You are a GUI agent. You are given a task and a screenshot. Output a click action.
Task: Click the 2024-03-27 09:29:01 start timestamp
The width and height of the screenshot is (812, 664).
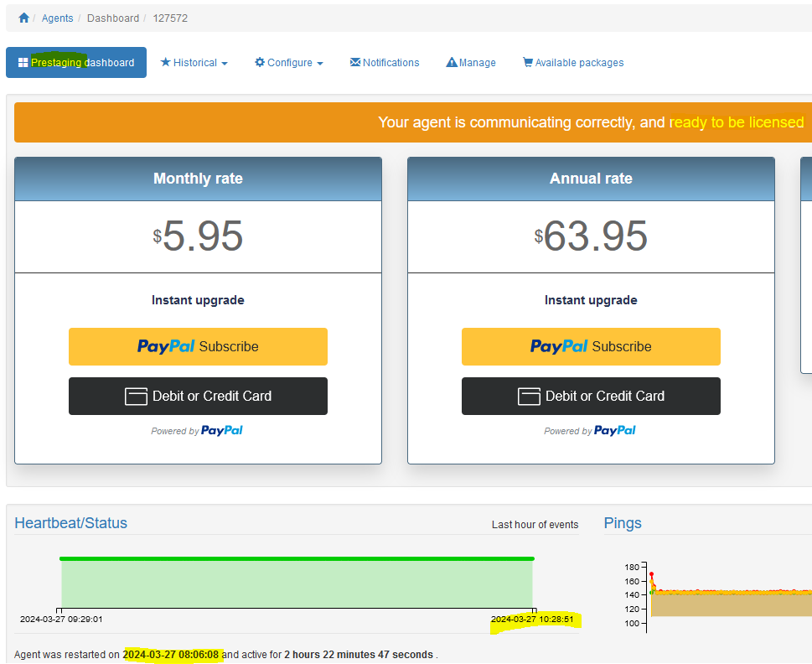point(61,620)
